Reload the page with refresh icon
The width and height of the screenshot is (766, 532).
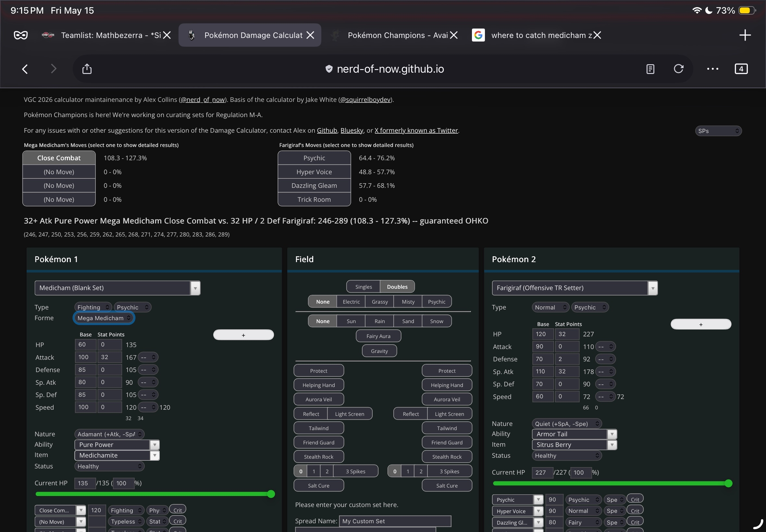[679, 69]
